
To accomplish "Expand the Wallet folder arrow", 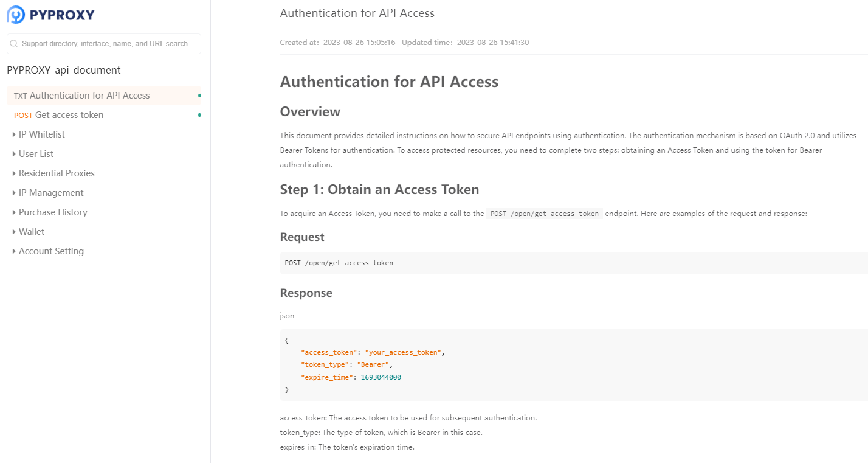I will tap(14, 232).
